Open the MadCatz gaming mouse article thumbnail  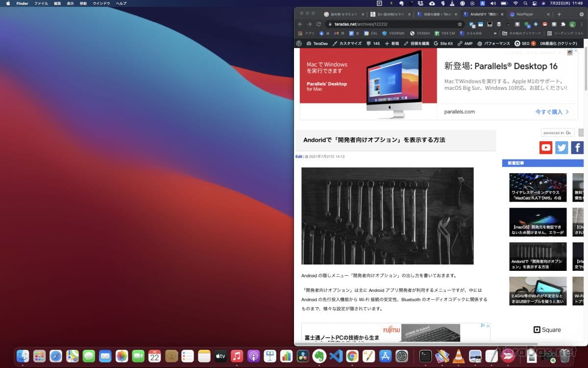coord(538,187)
